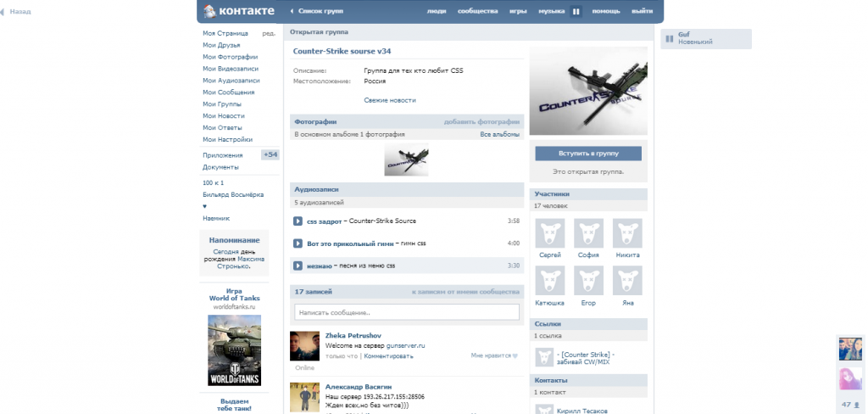868x414 pixels.
Task: Click the Guf player pause icon
Action: click(x=669, y=38)
